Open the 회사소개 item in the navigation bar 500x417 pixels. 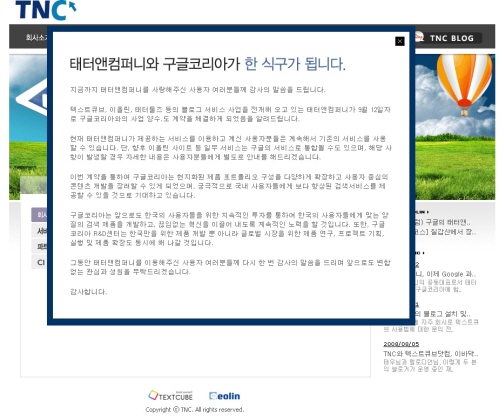pyautogui.click(x=37, y=37)
